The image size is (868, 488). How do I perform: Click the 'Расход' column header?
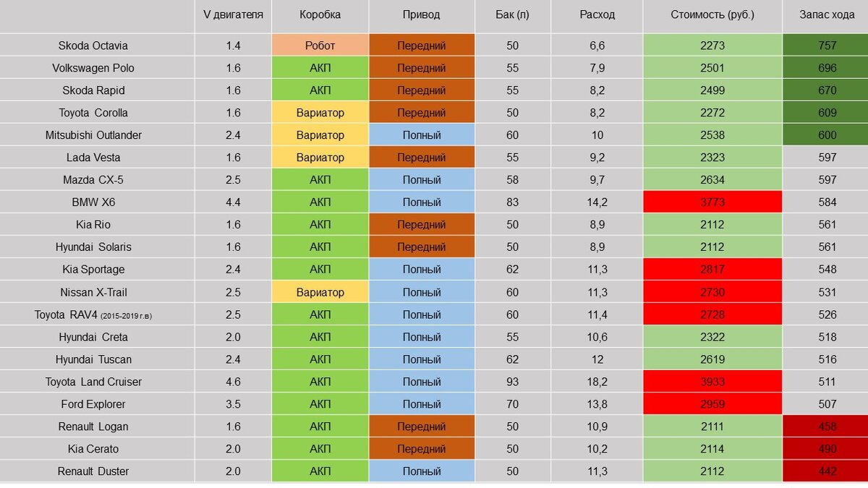pyautogui.click(x=597, y=14)
